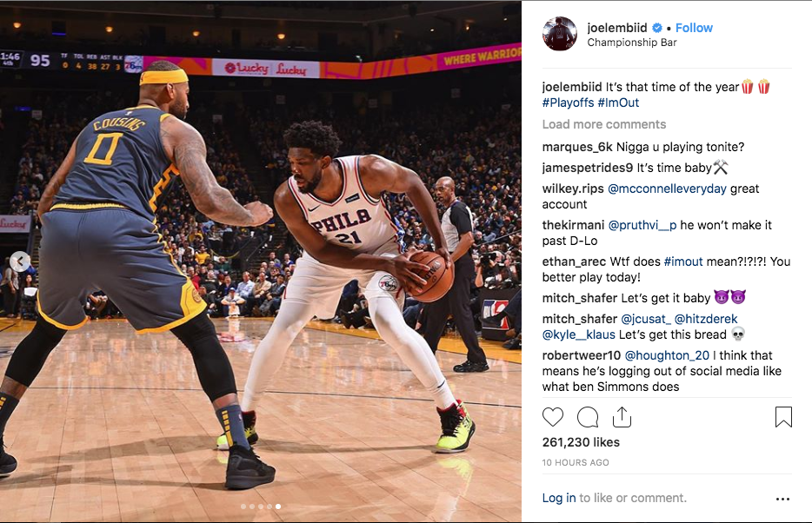Screen dimensions: 812x523
Task: Open the #Playoffs hashtag
Action: (x=568, y=103)
